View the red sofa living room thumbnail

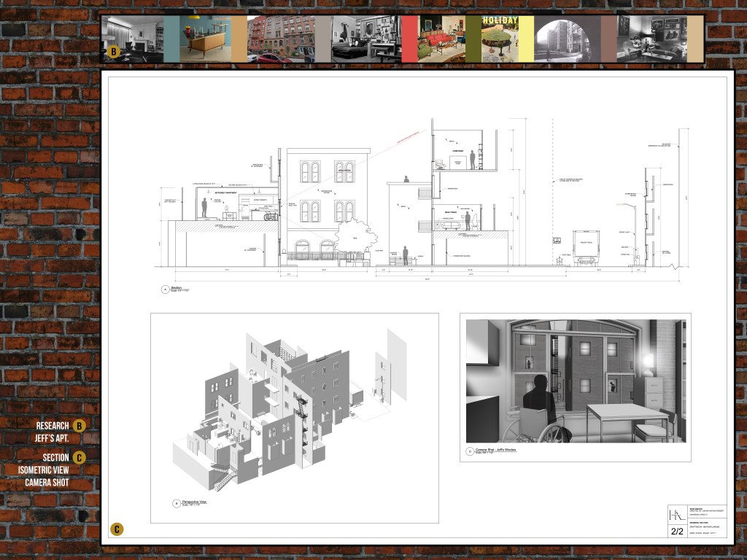[x=450, y=39]
